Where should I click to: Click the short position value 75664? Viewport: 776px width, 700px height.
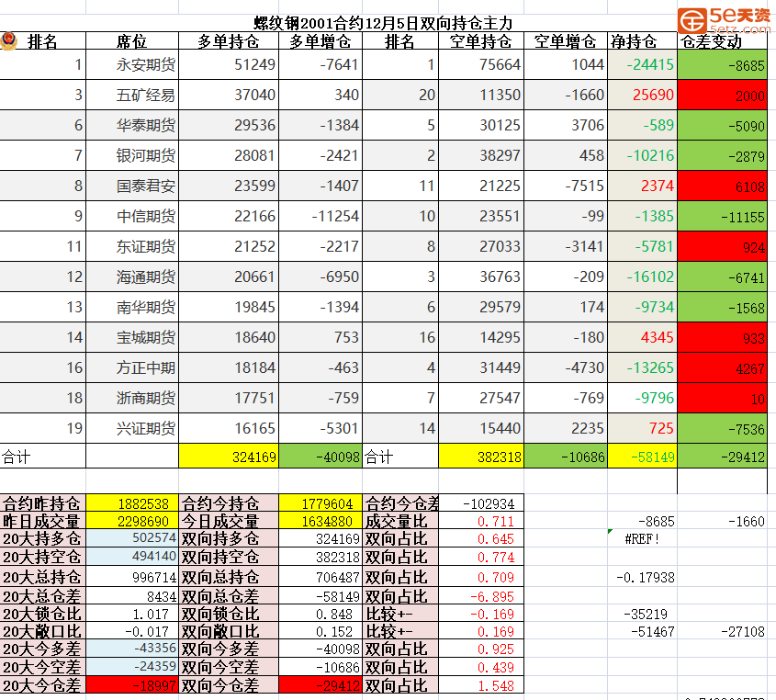point(480,65)
